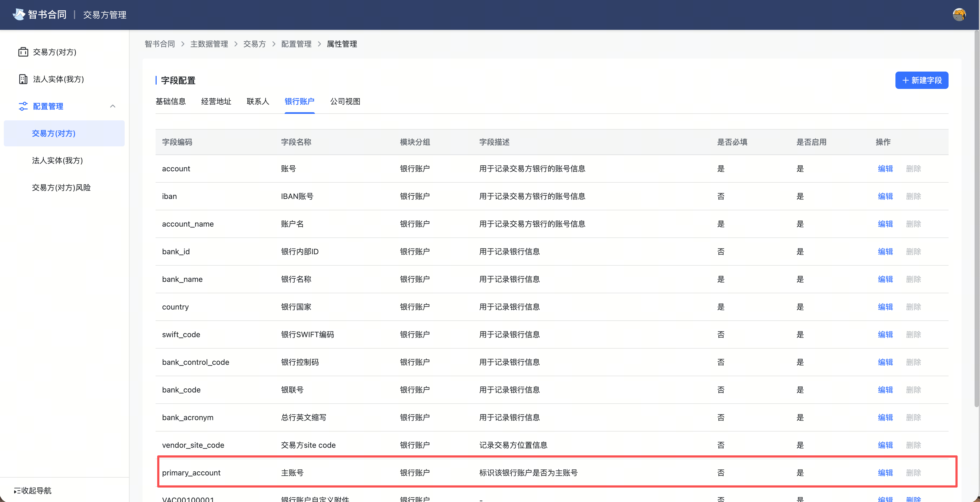Edit the swift_code field row
Viewport: 980px width, 502px height.
click(x=885, y=334)
